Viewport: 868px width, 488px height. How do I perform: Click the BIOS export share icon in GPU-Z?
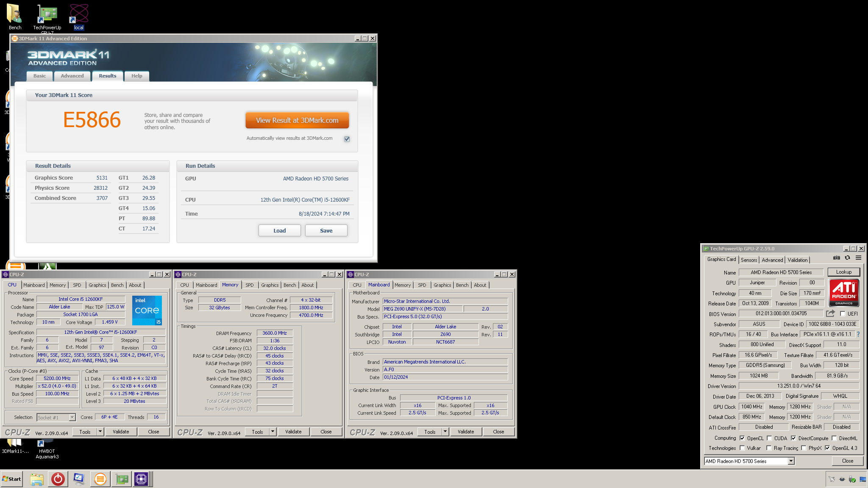830,313
